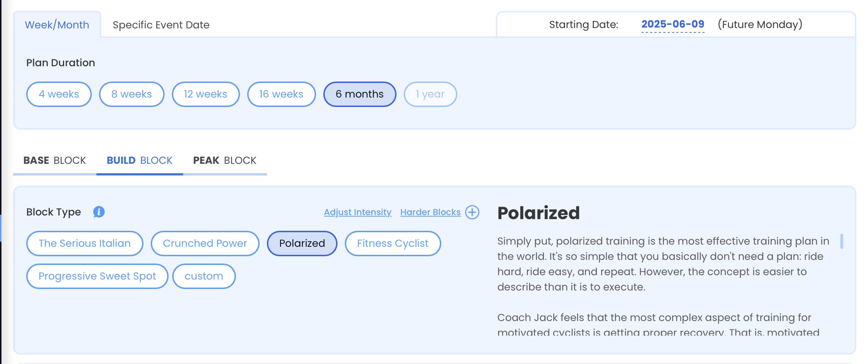Choose the 1 year plan duration
Viewport: 868px width, 364px height.
[x=430, y=94]
